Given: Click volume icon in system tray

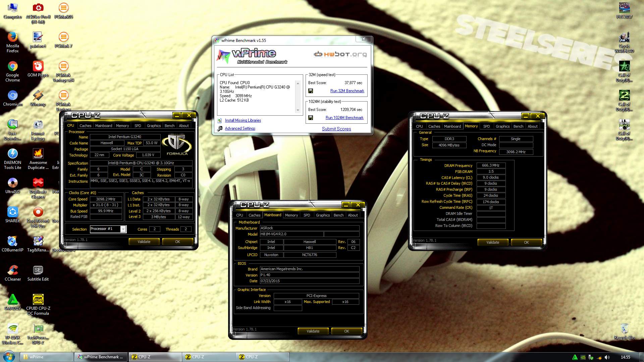Looking at the screenshot, I should pyautogui.click(x=607, y=357).
